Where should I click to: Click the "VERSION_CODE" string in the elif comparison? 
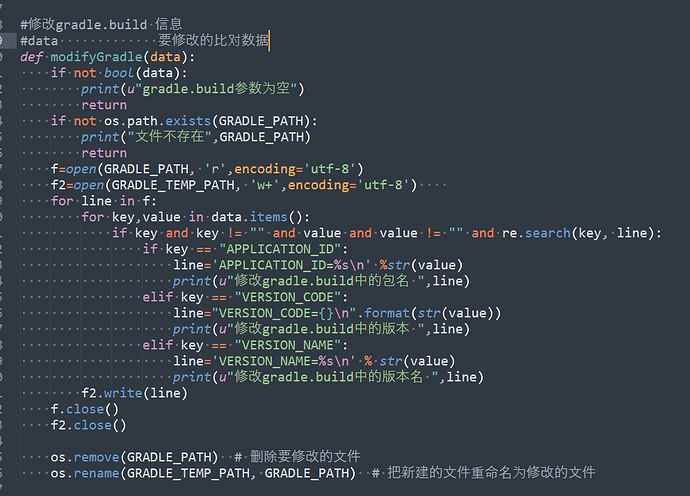pos(290,297)
